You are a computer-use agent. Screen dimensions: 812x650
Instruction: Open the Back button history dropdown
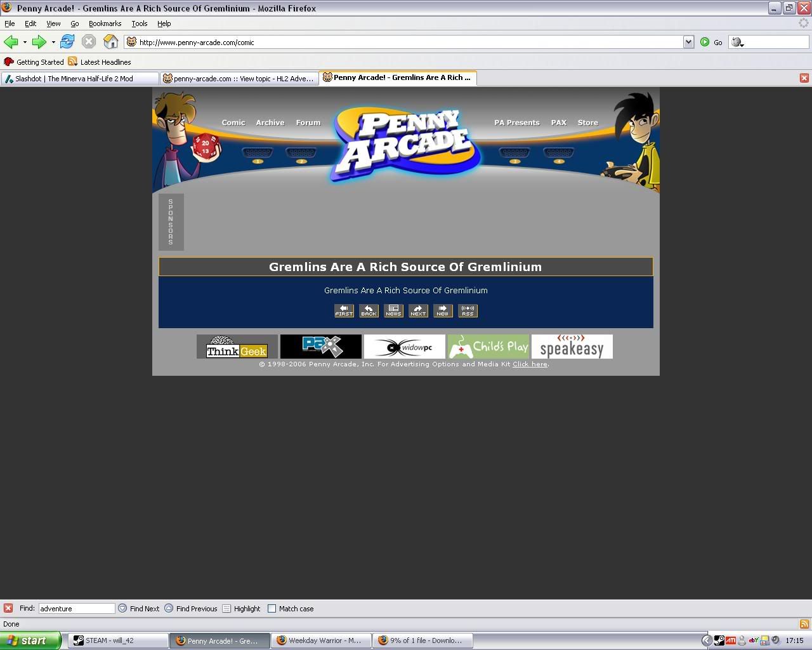25,43
